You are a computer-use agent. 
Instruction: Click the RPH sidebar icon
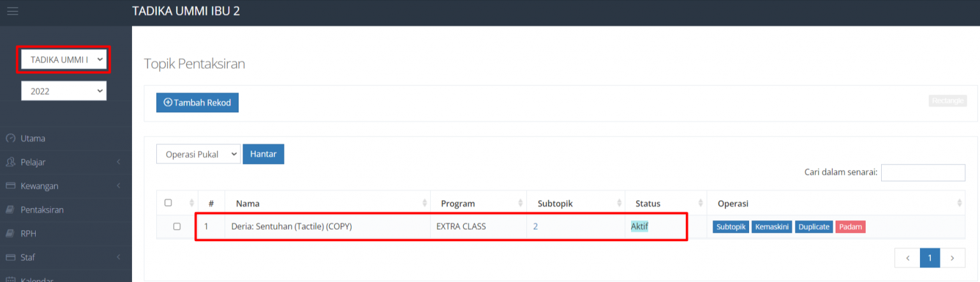coord(10,234)
